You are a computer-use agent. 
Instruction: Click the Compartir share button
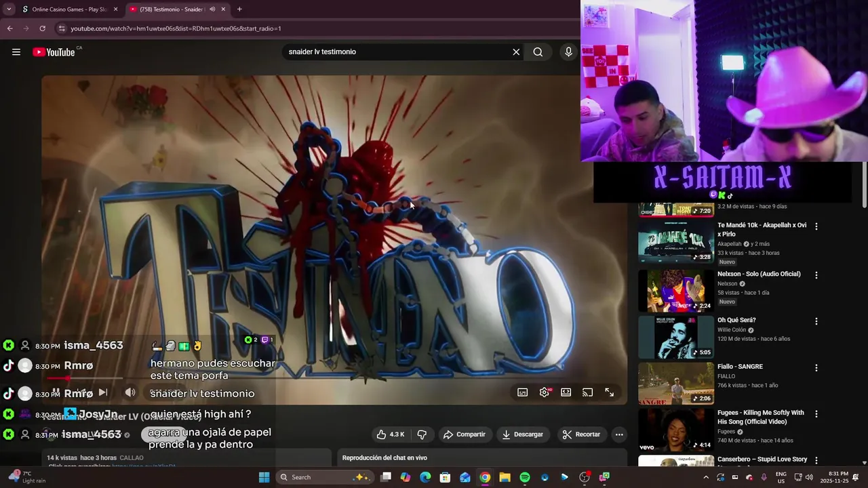pos(465,434)
